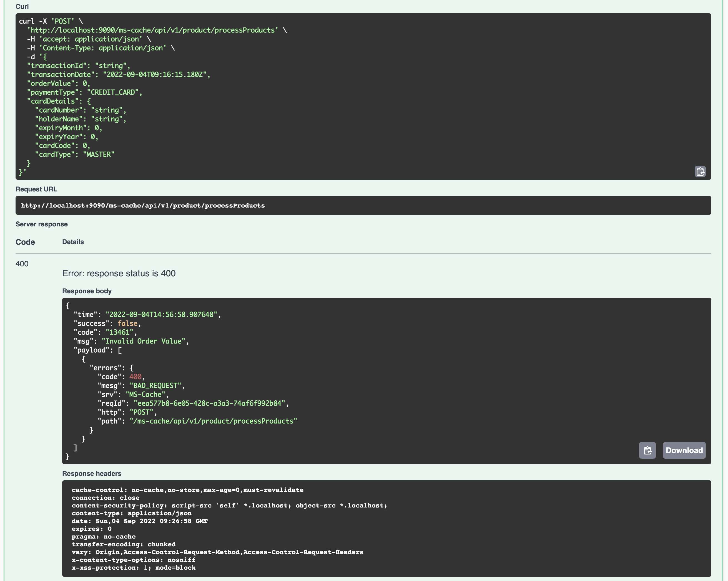
Task: Click the cache-control response header line
Action: point(187,489)
